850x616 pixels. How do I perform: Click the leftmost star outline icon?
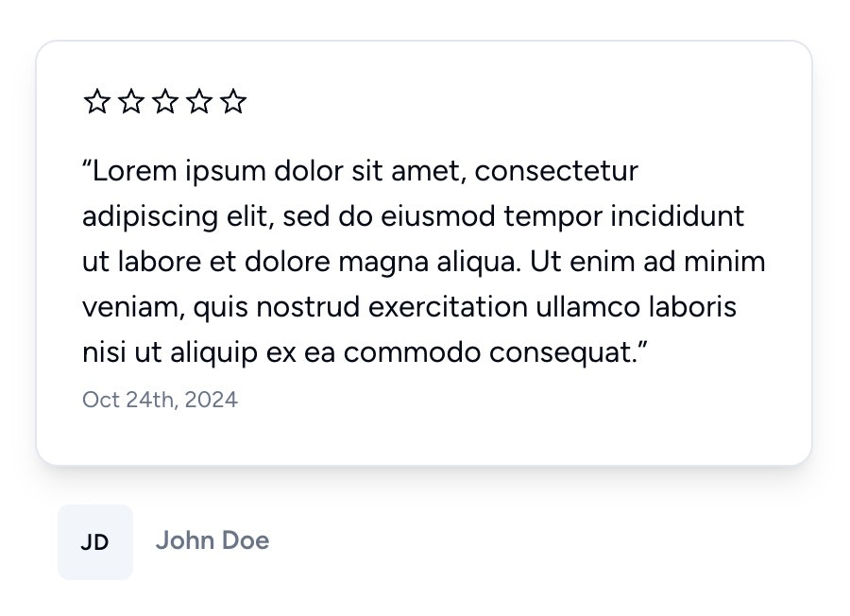(97, 101)
